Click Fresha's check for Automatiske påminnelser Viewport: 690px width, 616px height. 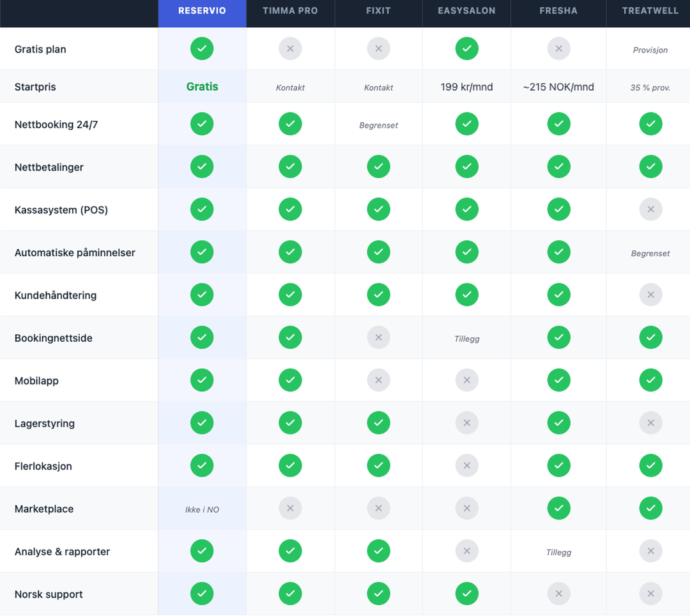(559, 252)
